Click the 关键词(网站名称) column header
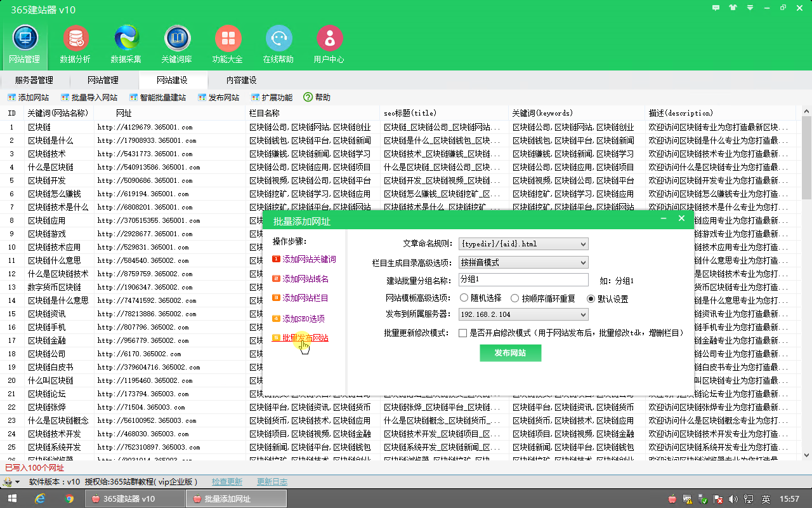Image resolution: width=812 pixels, height=508 pixels. (58, 113)
